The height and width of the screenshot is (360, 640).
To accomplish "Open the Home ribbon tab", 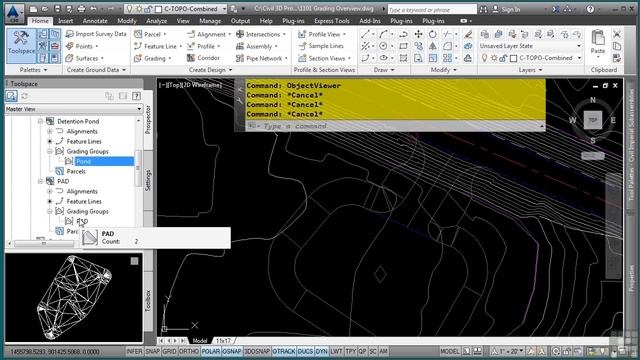I will 40,21.
